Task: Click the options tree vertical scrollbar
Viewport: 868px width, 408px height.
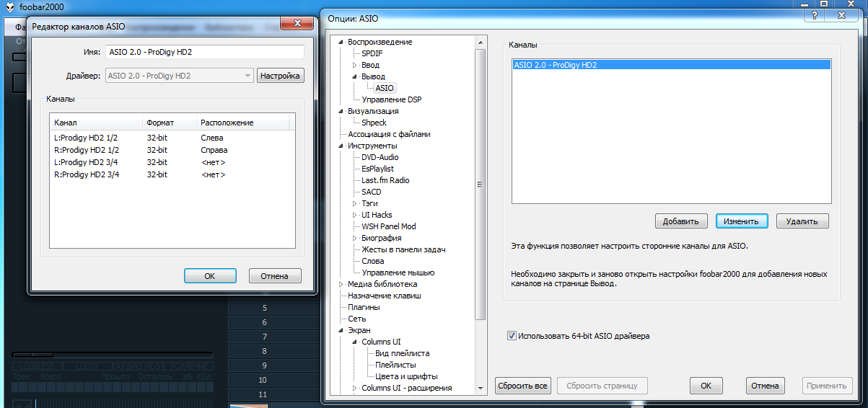Action: (480, 185)
